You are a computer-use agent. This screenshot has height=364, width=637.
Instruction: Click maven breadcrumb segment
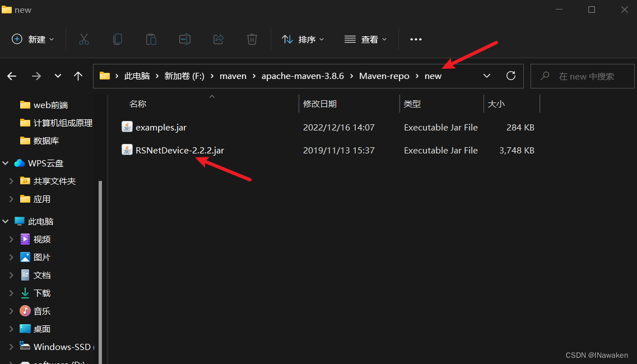(233, 76)
